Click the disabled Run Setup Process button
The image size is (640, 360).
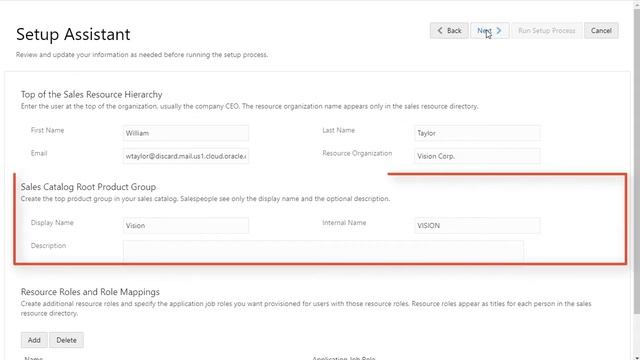point(547,31)
